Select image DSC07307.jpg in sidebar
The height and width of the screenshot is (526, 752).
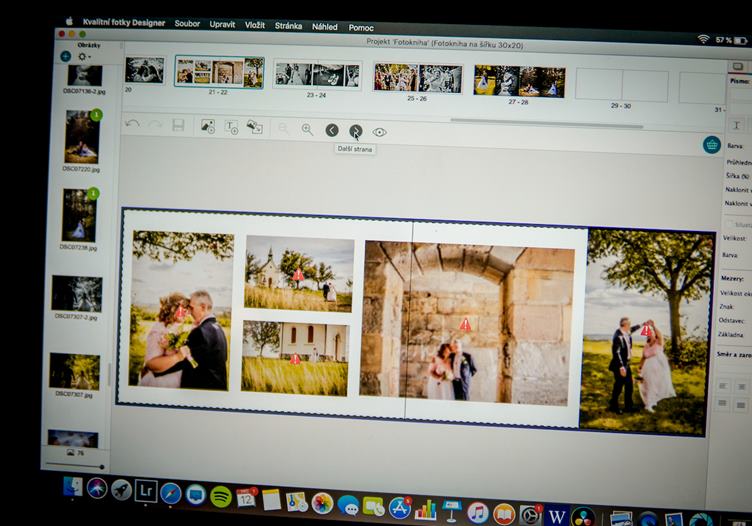(74, 372)
